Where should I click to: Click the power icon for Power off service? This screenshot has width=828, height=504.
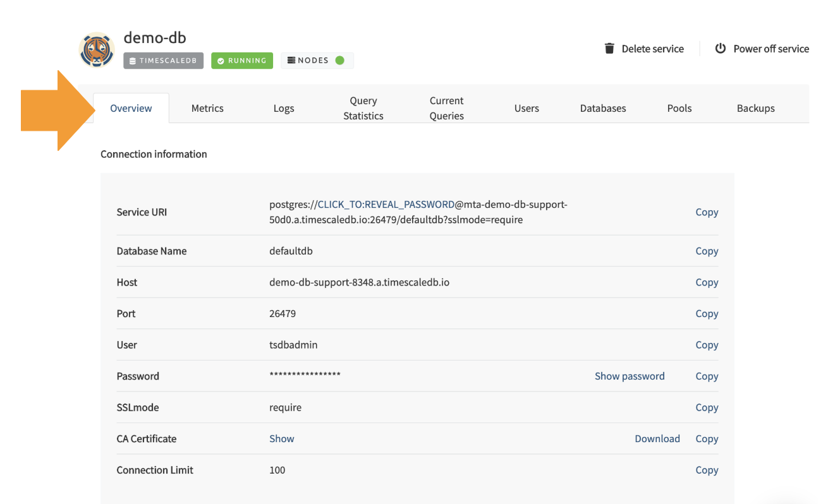720,49
